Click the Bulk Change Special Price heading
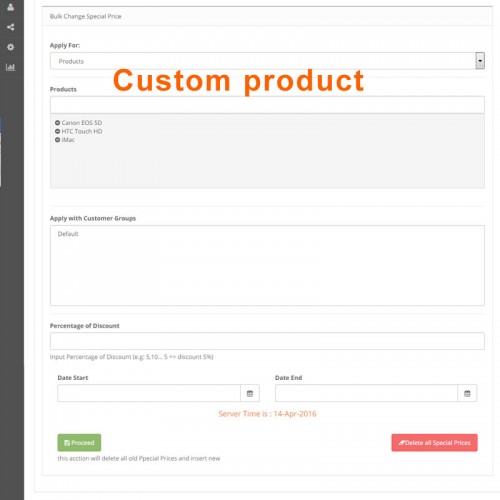Image resolution: width=500 pixels, height=500 pixels. [x=85, y=16]
